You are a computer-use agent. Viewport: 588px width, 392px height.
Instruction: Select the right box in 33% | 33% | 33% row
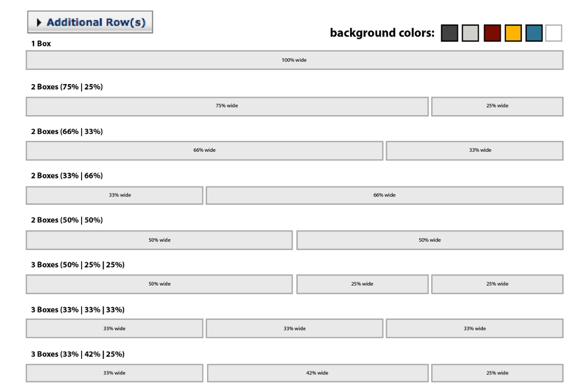click(x=475, y=328)
